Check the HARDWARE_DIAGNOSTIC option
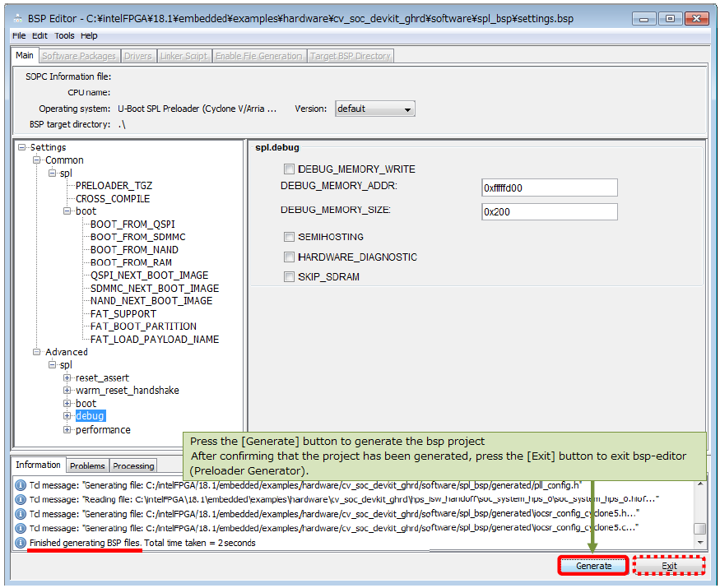Screen dimensions: 720x588 (289, 257)
